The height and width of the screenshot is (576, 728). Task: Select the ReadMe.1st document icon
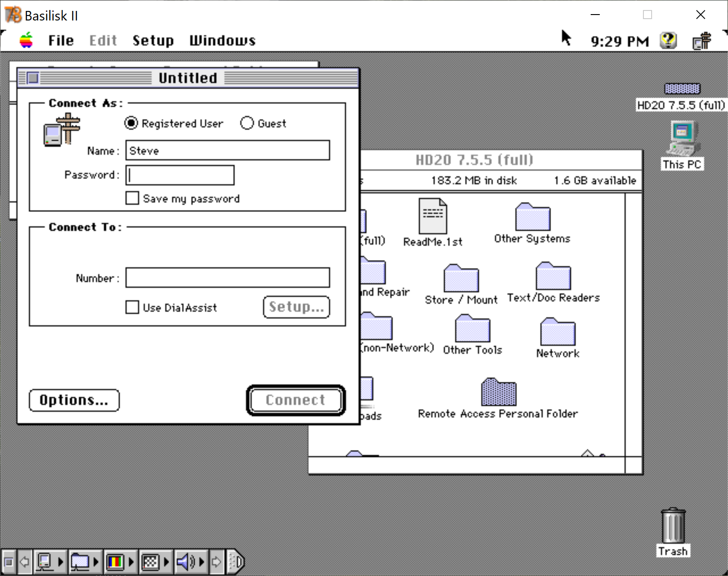(433, 216)
